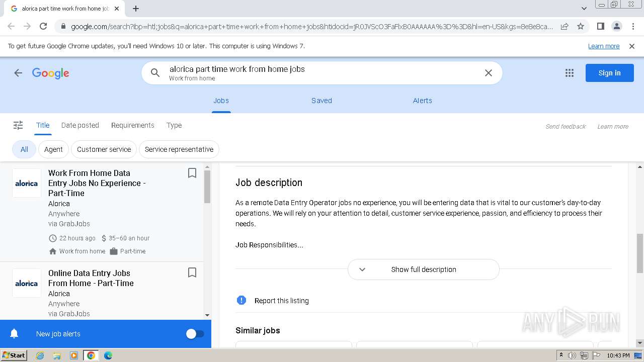This screenshot has width=644, height=362.
Task: Open the Type filter
Action: (x=174, y=125)
